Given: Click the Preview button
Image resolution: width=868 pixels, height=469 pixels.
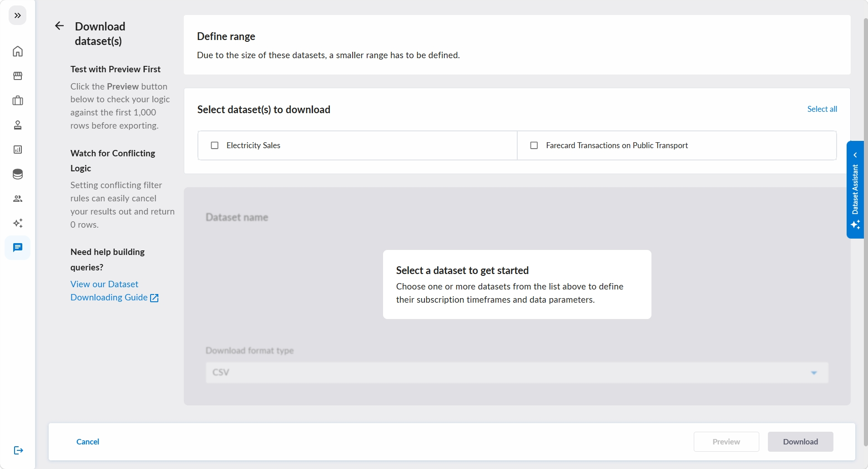Looking at the screenshot, I should pos(726,442).
